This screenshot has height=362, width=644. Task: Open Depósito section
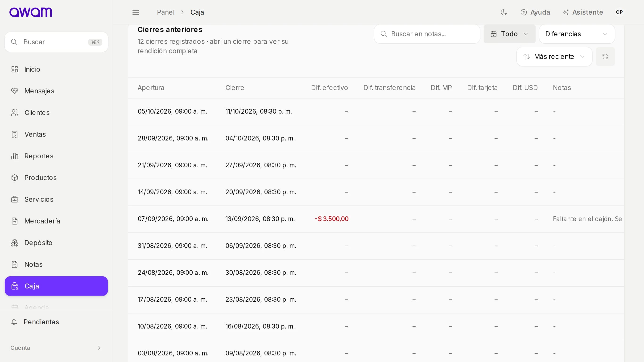(56, 243)
